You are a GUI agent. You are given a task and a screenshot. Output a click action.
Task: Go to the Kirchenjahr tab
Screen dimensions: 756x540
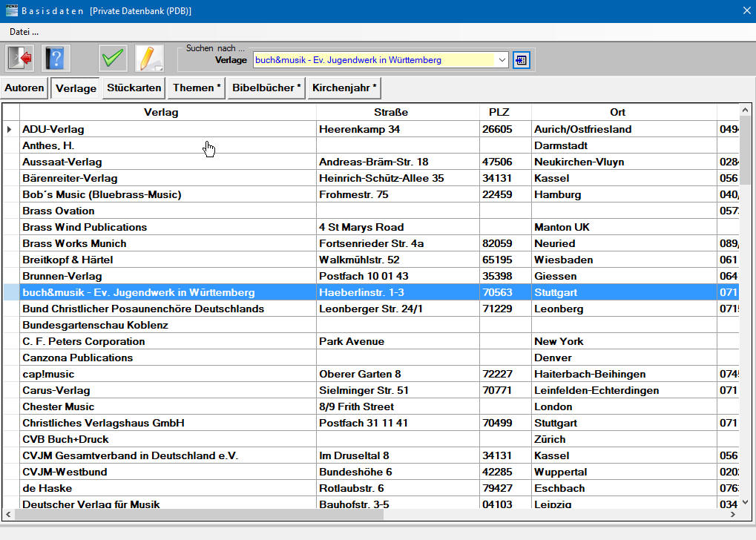point(344,88)
